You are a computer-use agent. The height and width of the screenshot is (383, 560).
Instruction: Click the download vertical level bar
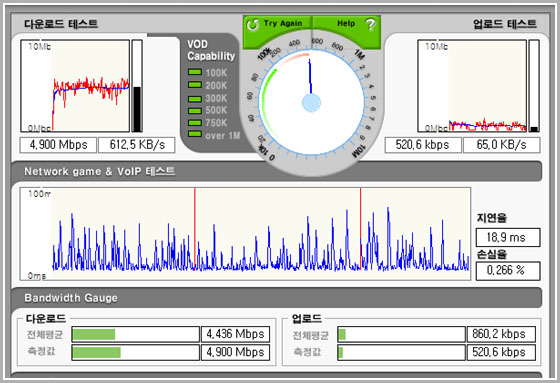137,86
